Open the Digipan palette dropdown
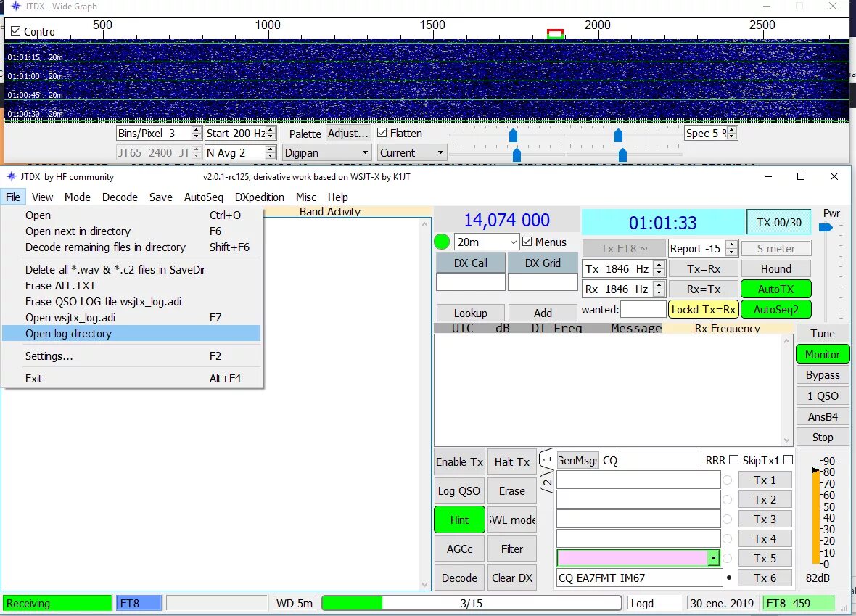Screen dimensions: 856x616 pyautogui.click(x=326, y=153)
